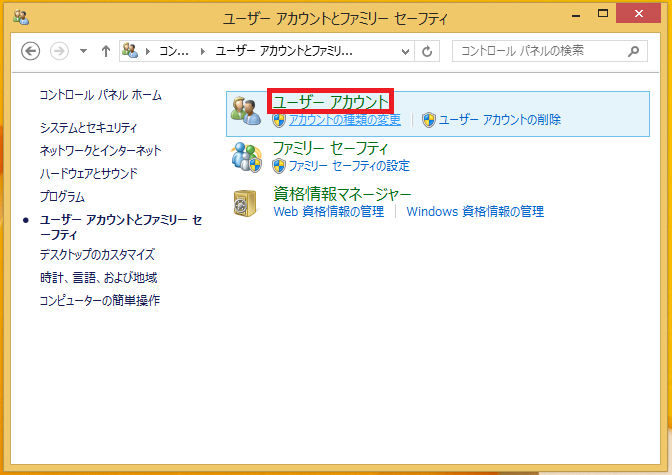Open ファミリー セーフティの設定 link

[x=349, y=165]
